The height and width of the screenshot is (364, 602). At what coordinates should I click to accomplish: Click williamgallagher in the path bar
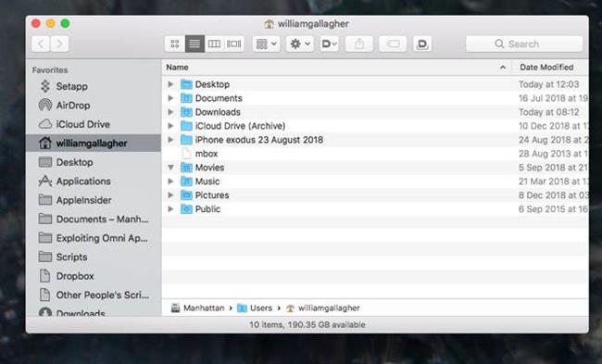(x=323, y=308)
